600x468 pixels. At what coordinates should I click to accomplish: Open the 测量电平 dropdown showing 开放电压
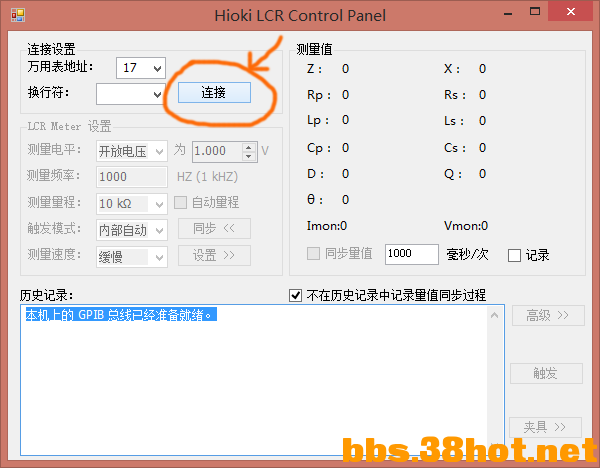pyautogui.click(x=132, y=152)
